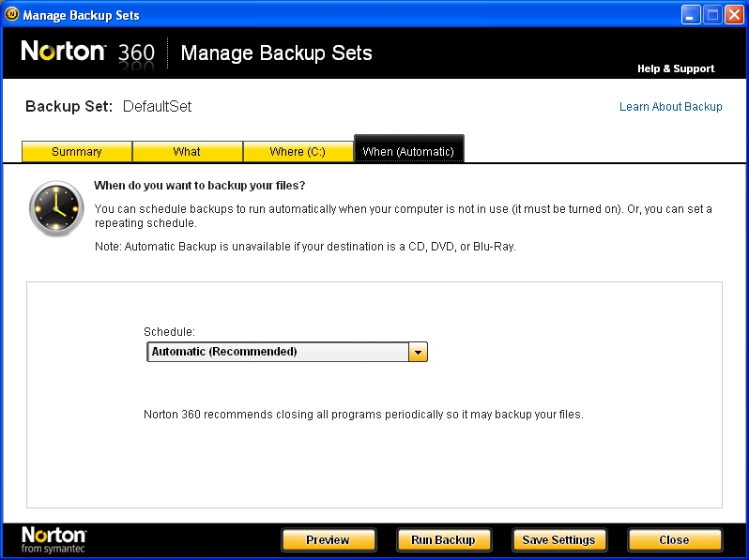Open the Learn About Backup link

[671, 106]
